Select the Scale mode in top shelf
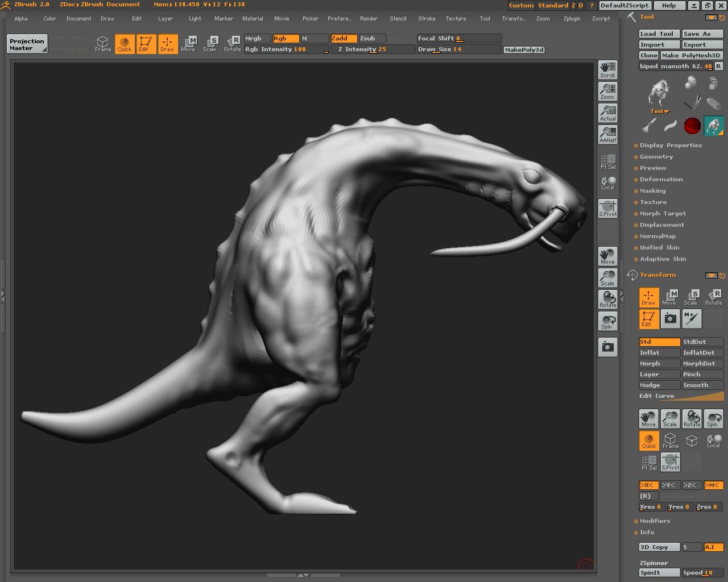The image size is (728, 582). (209, 44)
